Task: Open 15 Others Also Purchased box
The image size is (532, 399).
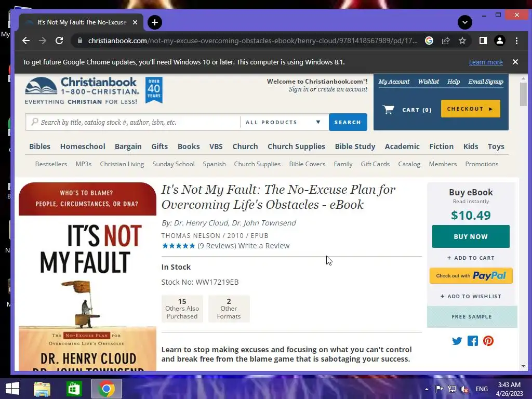Action: [182, 309]
